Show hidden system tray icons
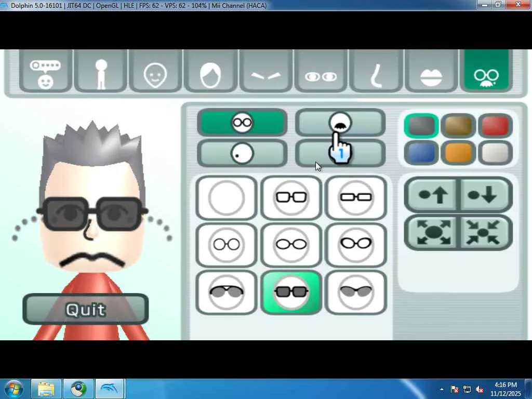The image size is (532, 399). coord(442,389)
